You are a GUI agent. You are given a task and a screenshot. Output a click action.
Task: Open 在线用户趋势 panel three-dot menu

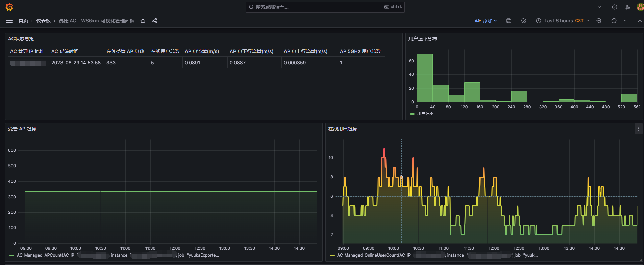click(x=639, y=129)
